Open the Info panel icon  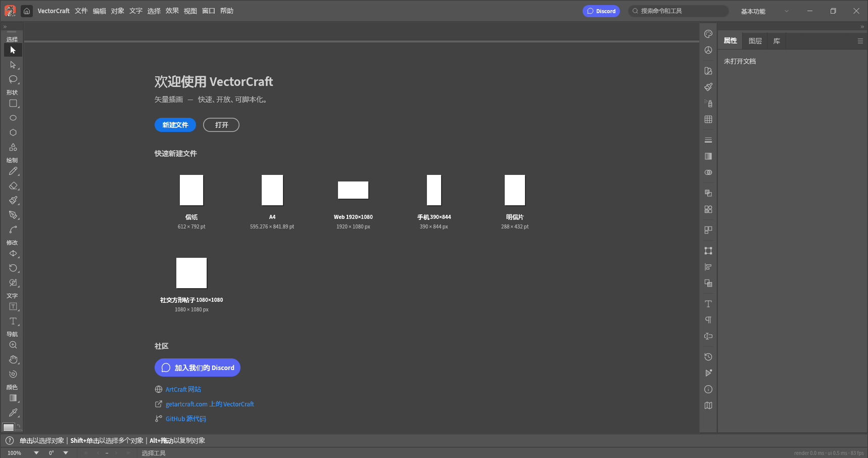tap(708, 389)
